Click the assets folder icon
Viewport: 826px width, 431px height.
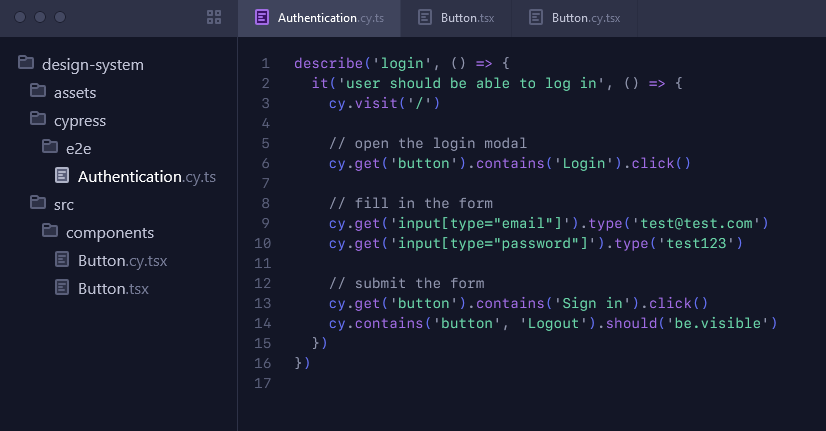click(x=38, y=91)
